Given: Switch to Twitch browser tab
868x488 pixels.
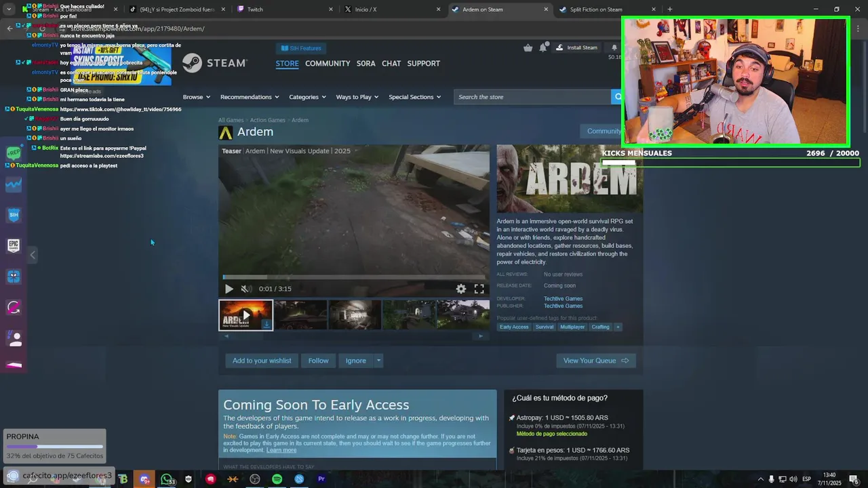Looking at the screenshot, I should pos(283,9).
